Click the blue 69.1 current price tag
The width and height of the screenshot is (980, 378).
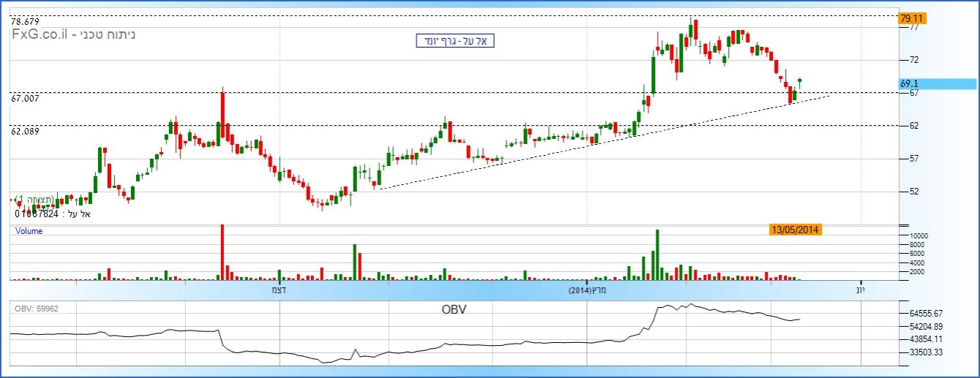point(910,84)
